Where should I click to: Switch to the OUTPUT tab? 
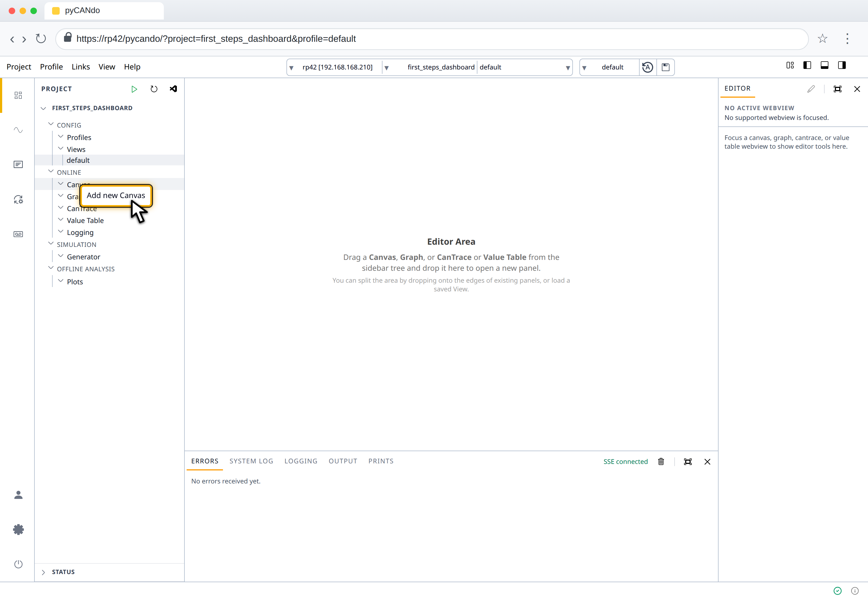(343, 461)
